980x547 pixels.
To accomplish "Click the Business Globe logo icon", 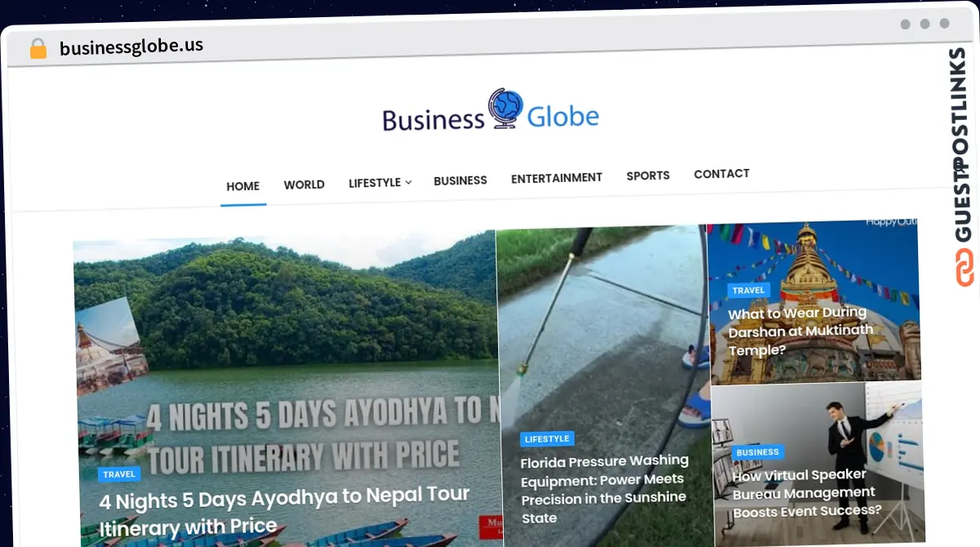I will (506, 109).
